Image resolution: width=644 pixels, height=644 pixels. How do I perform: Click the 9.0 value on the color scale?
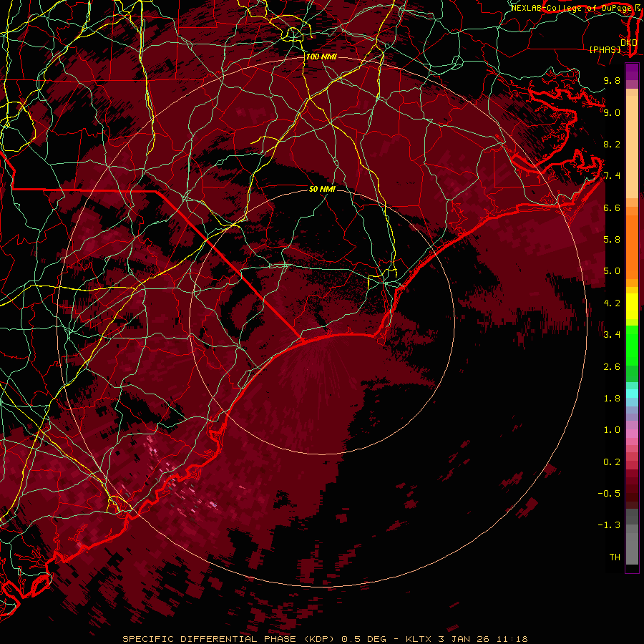612,112
